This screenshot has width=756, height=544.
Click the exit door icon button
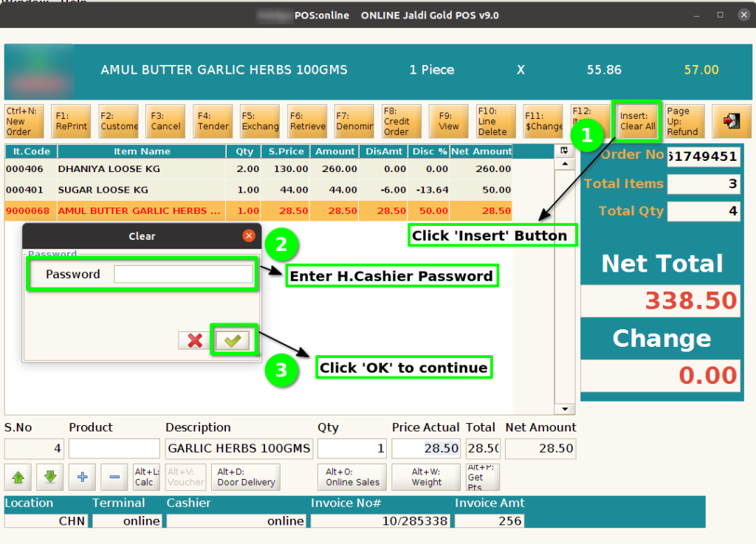[731, 121]
